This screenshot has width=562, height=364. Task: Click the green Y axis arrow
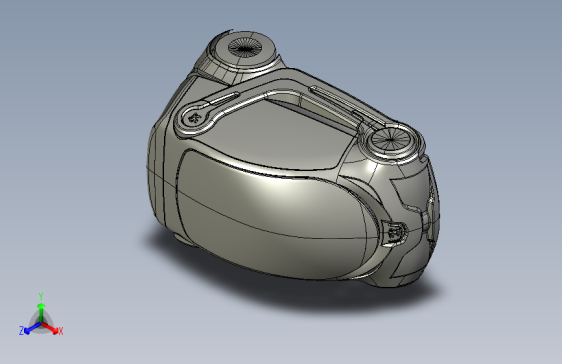coord(41,313)
